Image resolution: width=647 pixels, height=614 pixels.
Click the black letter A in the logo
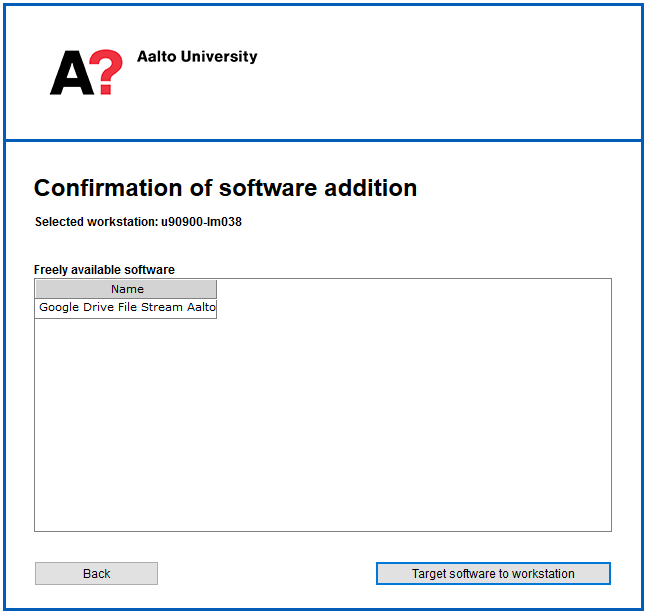pyautogui.click(x=68, y=75)
